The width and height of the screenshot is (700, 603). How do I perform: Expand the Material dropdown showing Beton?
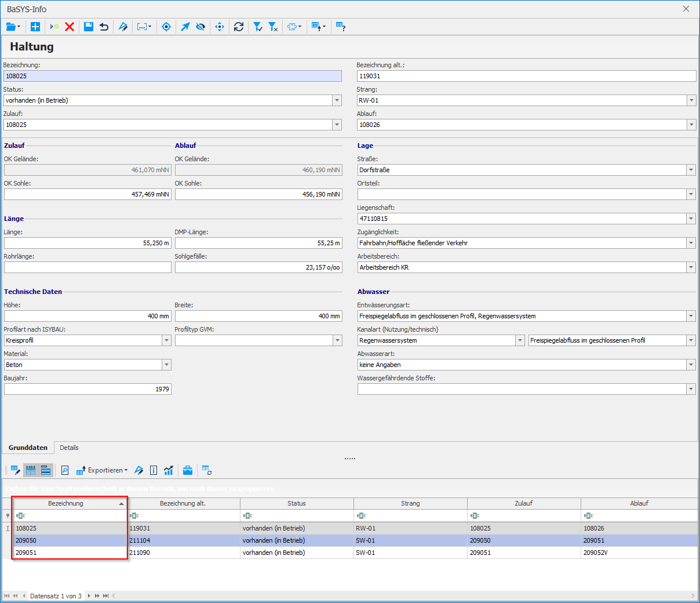[166, 365]
